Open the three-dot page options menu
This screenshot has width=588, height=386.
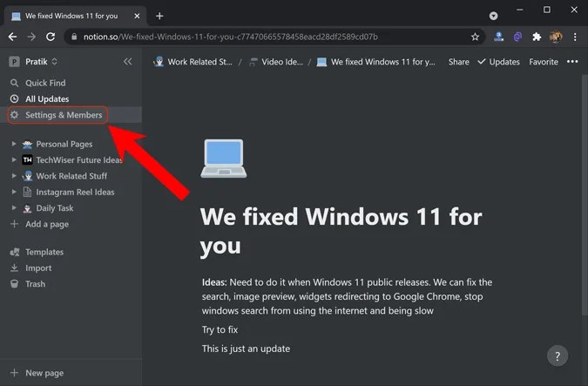[x=572, y=62]
